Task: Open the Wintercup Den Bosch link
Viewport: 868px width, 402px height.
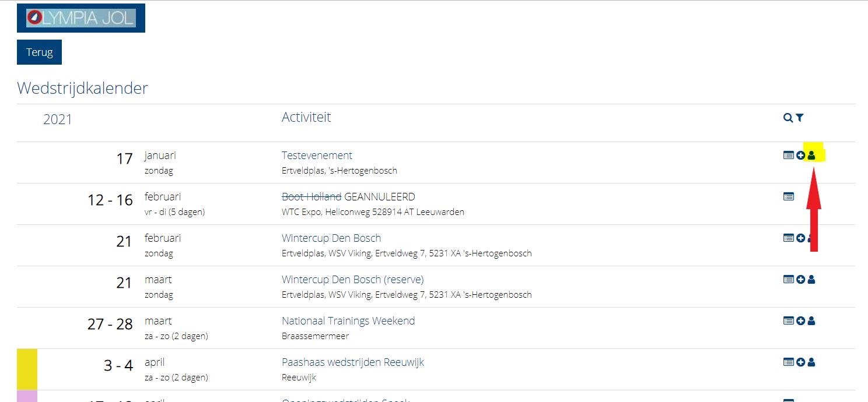Action: click(x=331, y=238)
